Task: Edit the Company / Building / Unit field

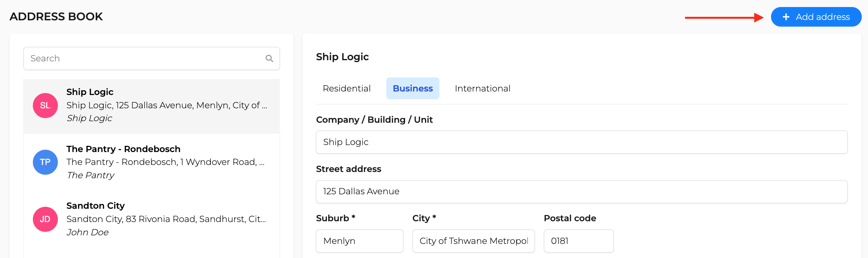Action: [x=582, y=142]
